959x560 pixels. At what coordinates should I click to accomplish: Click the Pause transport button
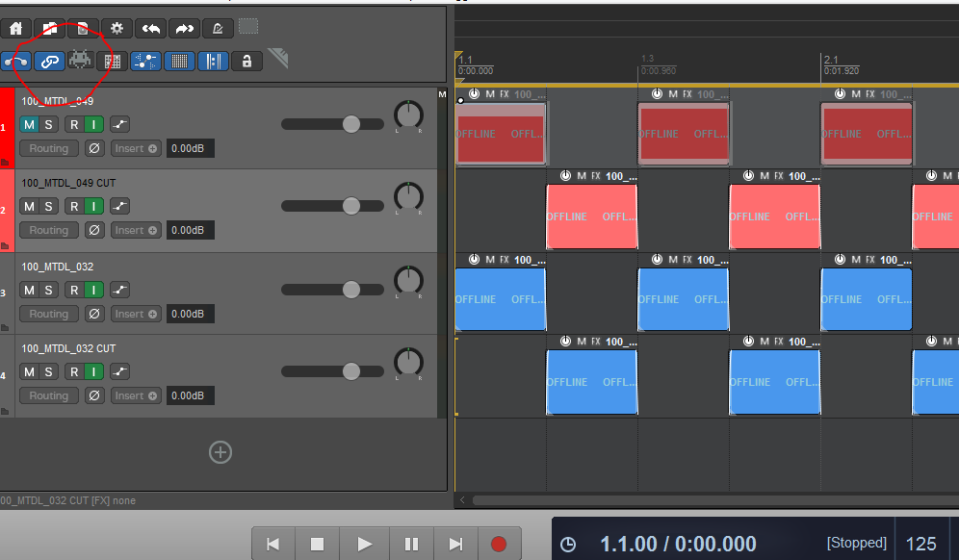(411, 544)
